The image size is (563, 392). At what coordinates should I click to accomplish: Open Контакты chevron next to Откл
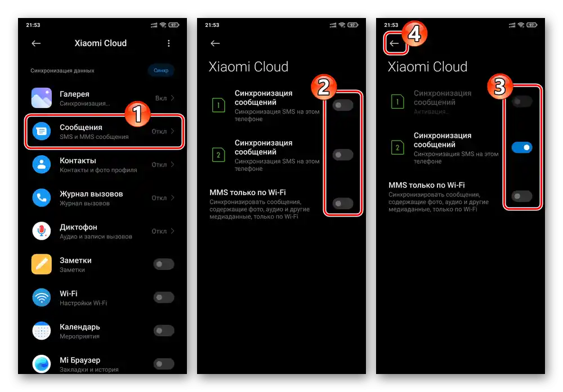coord(173,165)
